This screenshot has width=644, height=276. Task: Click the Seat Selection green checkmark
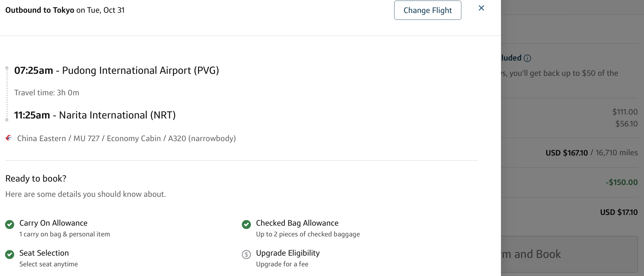[10, 255]
